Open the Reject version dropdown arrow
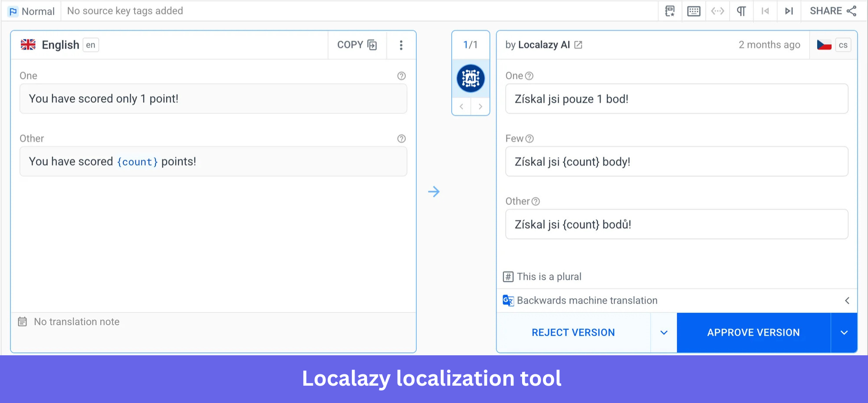This screenshot has height=403, width=868. pyautogui.click(x=664, y=332)
